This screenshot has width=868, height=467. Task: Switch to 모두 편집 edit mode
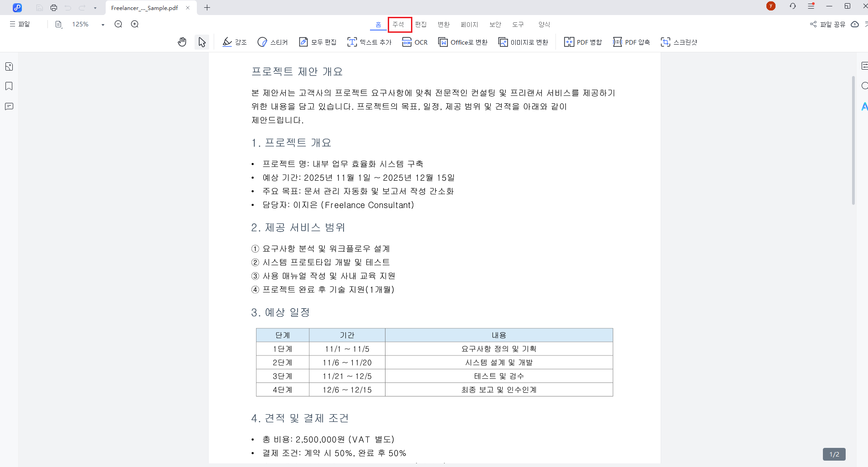coord(318,42)
